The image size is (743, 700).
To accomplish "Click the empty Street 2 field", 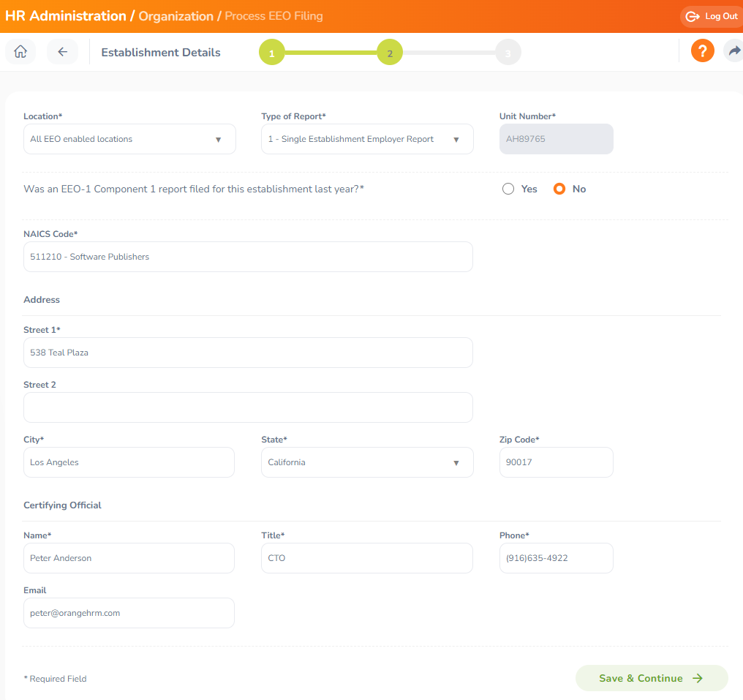I will tap(248, 407).
